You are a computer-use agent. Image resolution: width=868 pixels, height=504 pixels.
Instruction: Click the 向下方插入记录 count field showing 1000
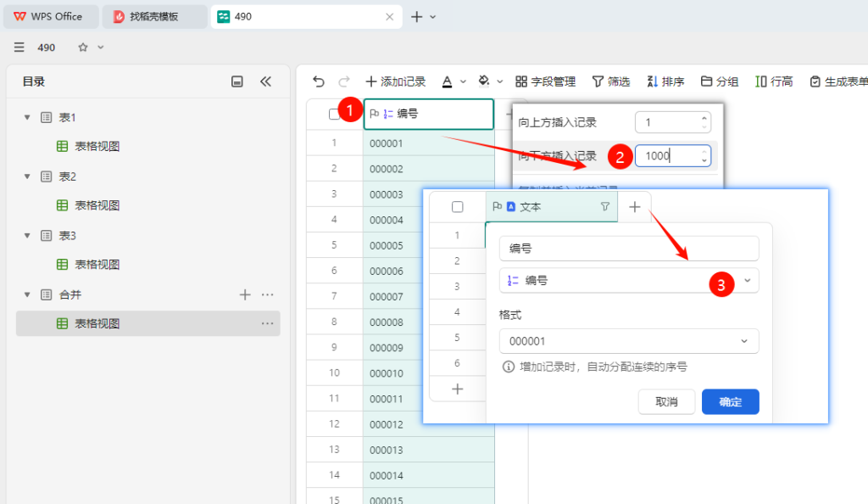point(672,155)
